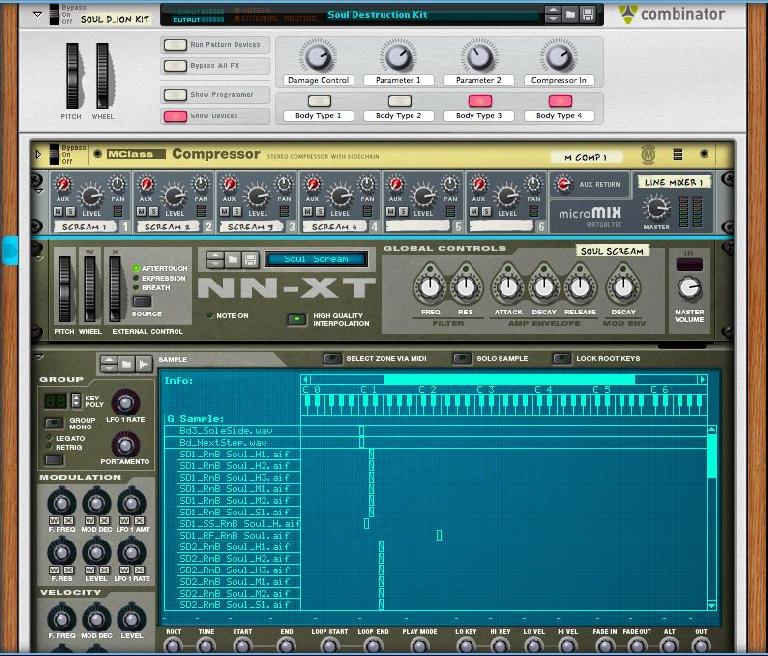Step NN-XT patch with up/down arrows

pyautogui.click(x=216, y=260)
